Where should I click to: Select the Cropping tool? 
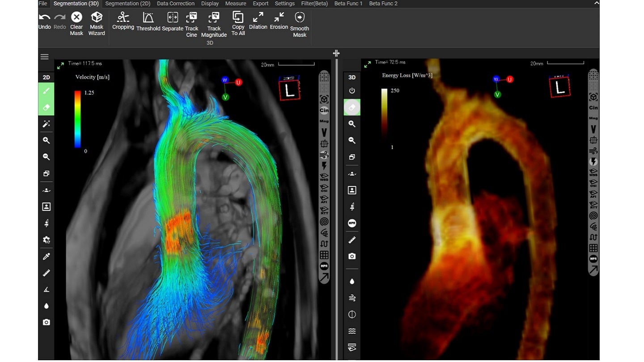(123, 17)
